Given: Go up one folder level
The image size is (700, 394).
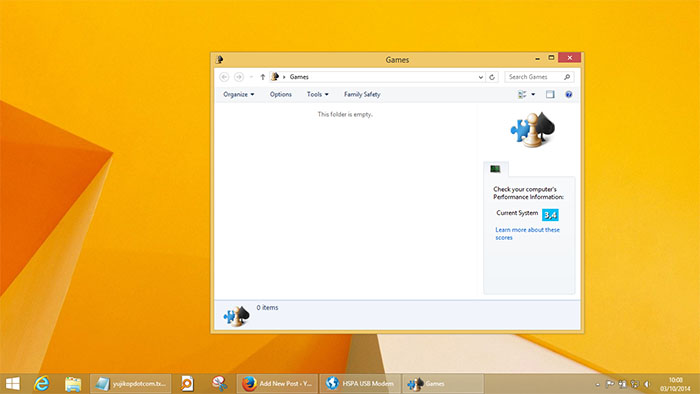Looking at the screenshot, I should point(262,77).
